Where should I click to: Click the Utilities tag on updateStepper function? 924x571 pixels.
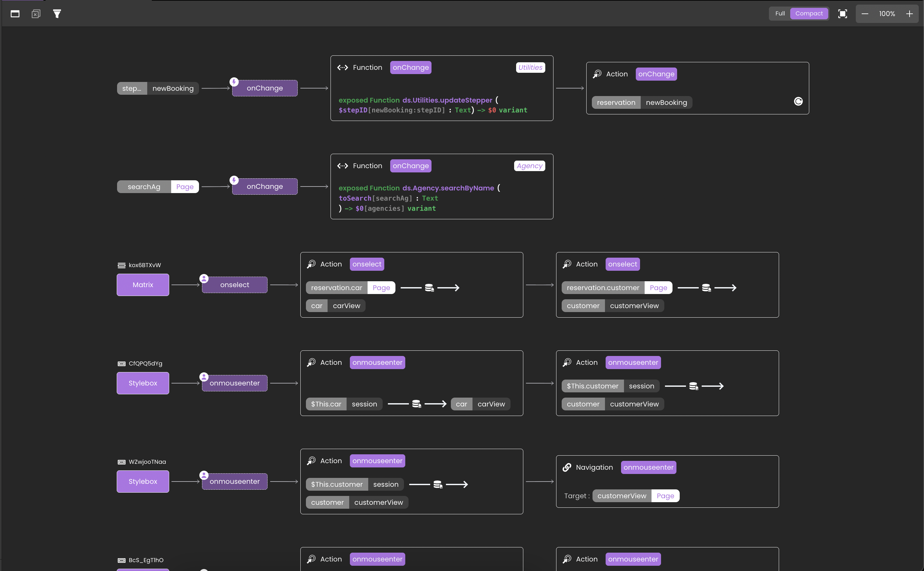click(530, 68)
